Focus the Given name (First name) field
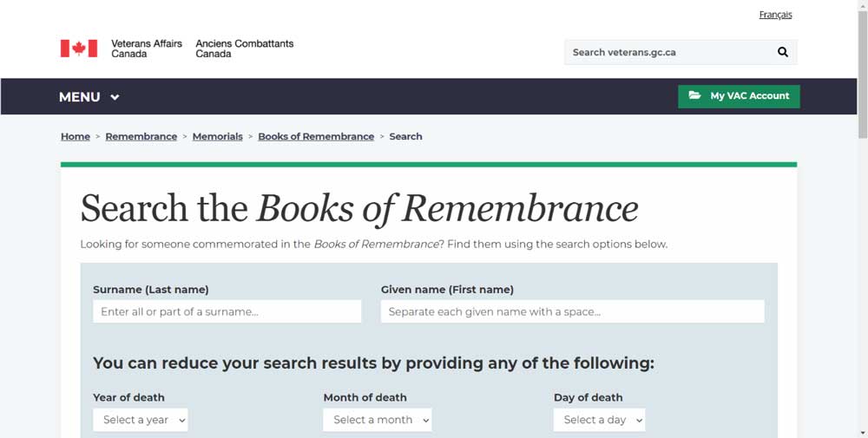Image resolution: width=868 pixels, height=438 pixels. pyautogui.click(x=573, y=311)
